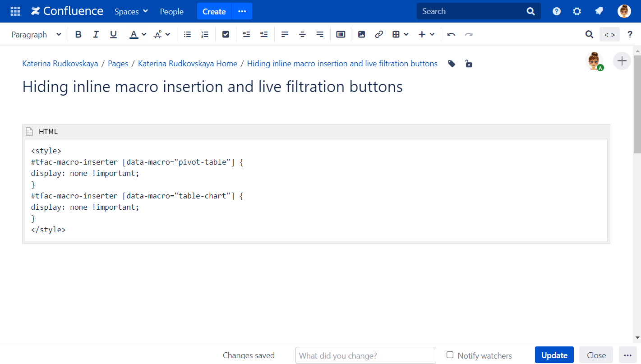This screenshot has height=364, width=641.
Task: Insert a task list from toolbar
Action: [x=226, y=34]
